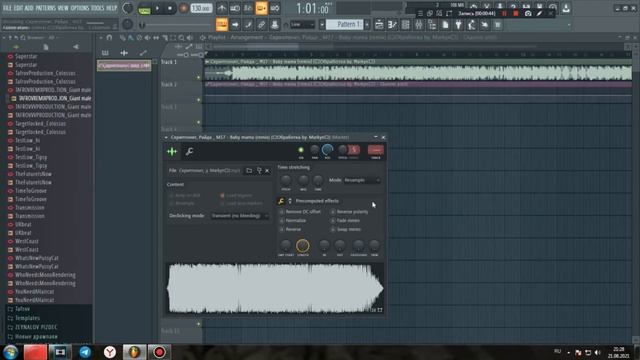
Task: Click the red TRACK mixer selector
Action: (376, 150)
